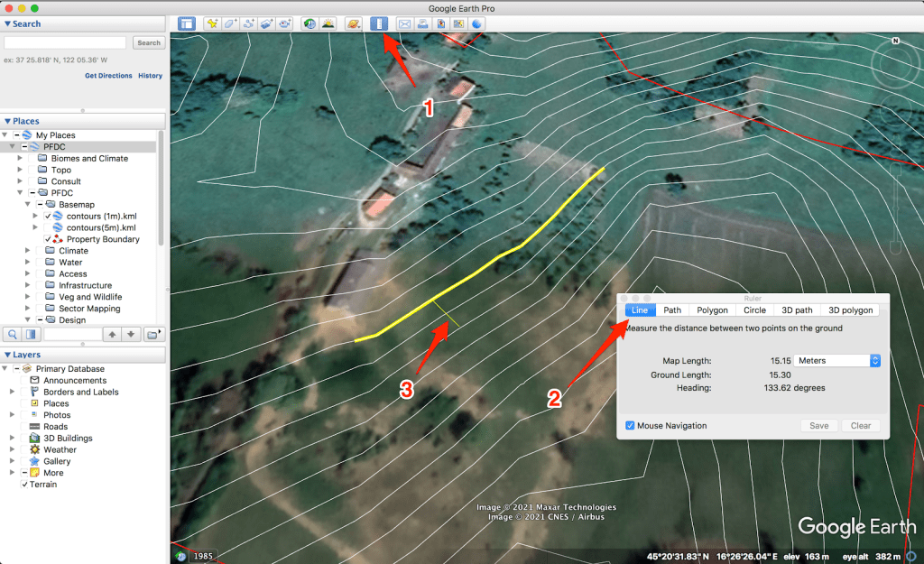Select the Line tab in Ruler
This screenshot has width=924, height=564.
640,310
